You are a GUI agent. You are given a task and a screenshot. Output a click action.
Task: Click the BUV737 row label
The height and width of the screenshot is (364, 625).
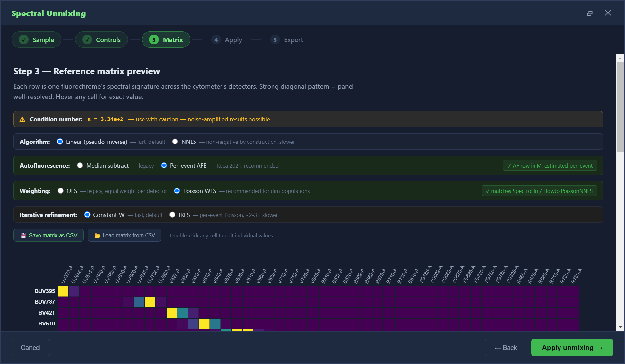[x=45, y=302]
